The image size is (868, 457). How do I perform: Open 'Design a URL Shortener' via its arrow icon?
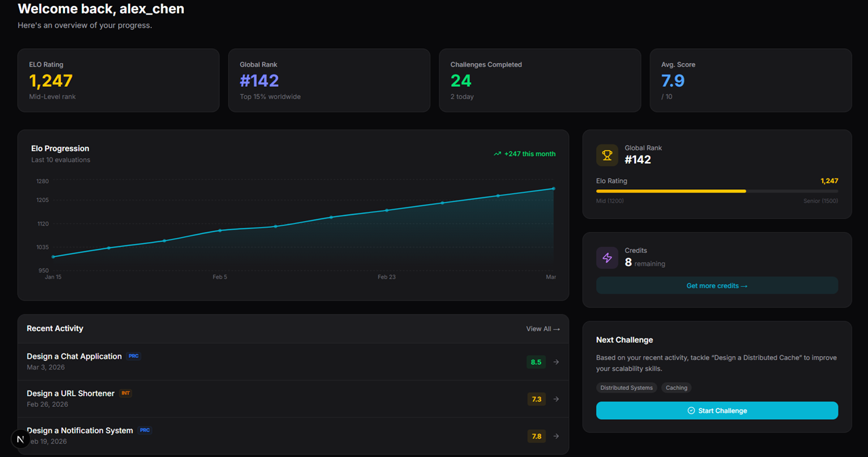pyautogui.click(x=555, y=399)
